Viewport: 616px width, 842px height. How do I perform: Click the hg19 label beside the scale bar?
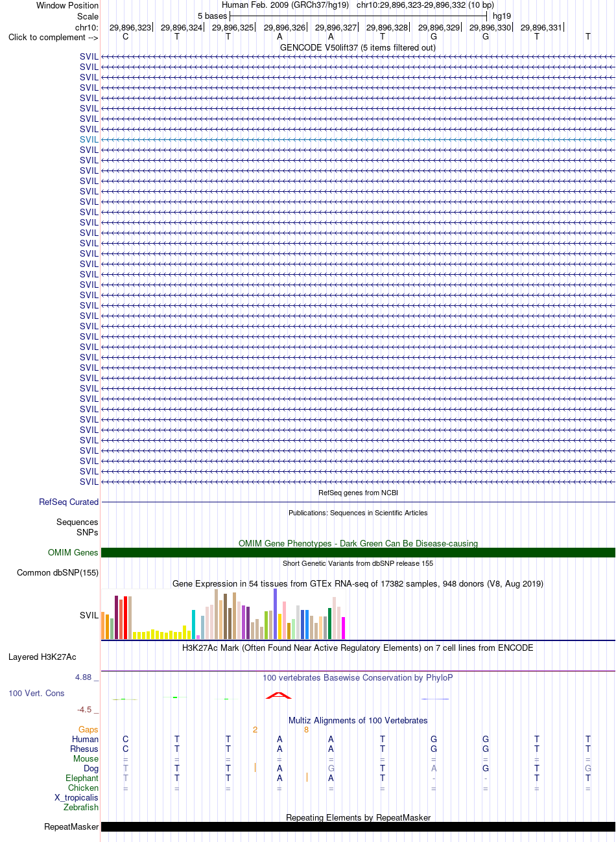tap(502, 16)
